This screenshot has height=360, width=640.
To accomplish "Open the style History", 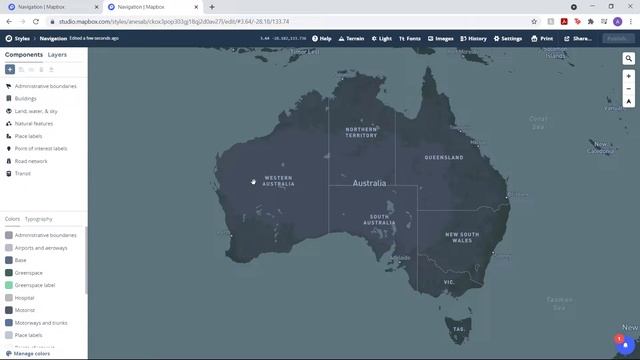I will pyautogui.click(x=473, y=38).
